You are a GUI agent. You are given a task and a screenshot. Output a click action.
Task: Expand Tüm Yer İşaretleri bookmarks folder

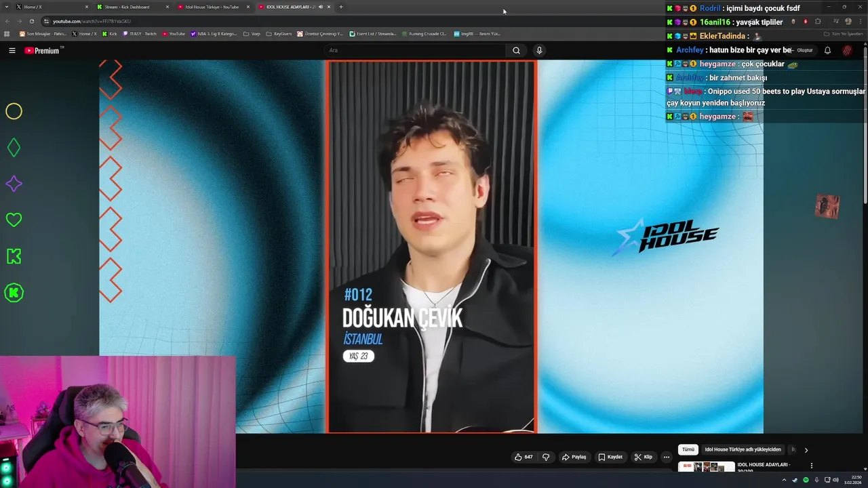(x=843, y=34)
